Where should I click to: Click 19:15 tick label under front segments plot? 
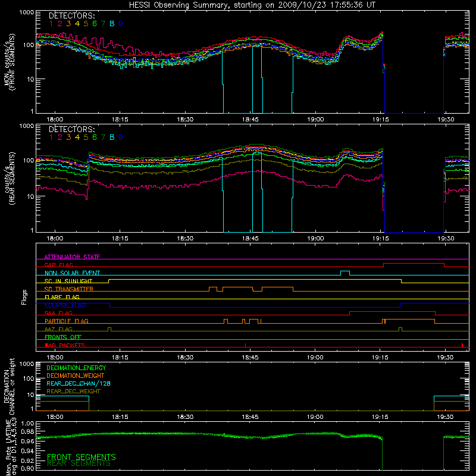point(380,120)
